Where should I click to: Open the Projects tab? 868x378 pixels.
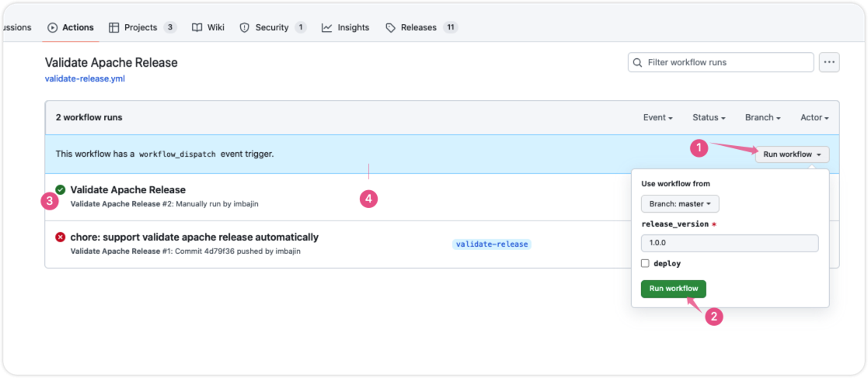[x=143, y=28]
